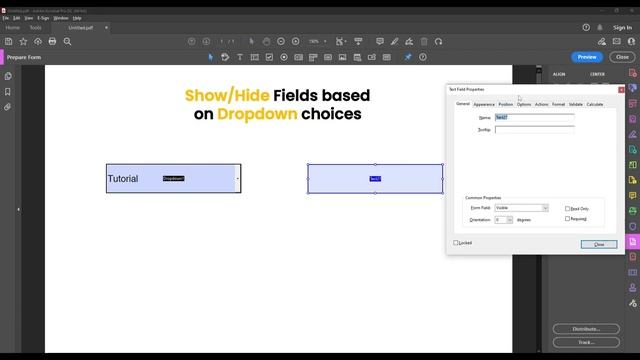
Task: Switch to the Validate tab
Action: [x=576, y=104]
